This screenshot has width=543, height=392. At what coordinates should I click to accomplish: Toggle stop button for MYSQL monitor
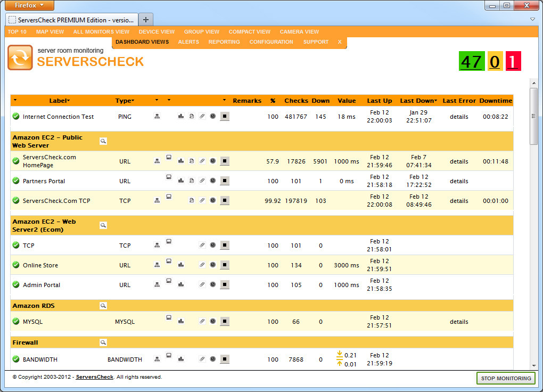pos(225,321)
